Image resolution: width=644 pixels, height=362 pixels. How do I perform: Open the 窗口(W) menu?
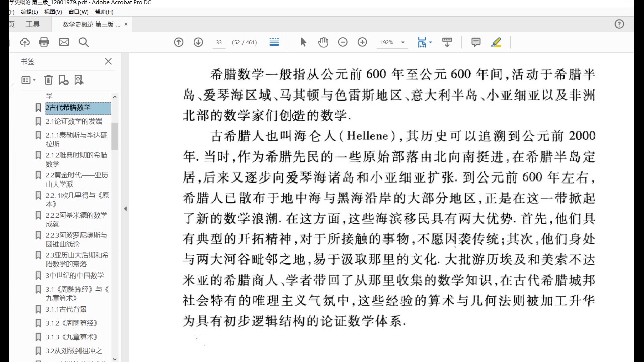[x=78, y=12]
